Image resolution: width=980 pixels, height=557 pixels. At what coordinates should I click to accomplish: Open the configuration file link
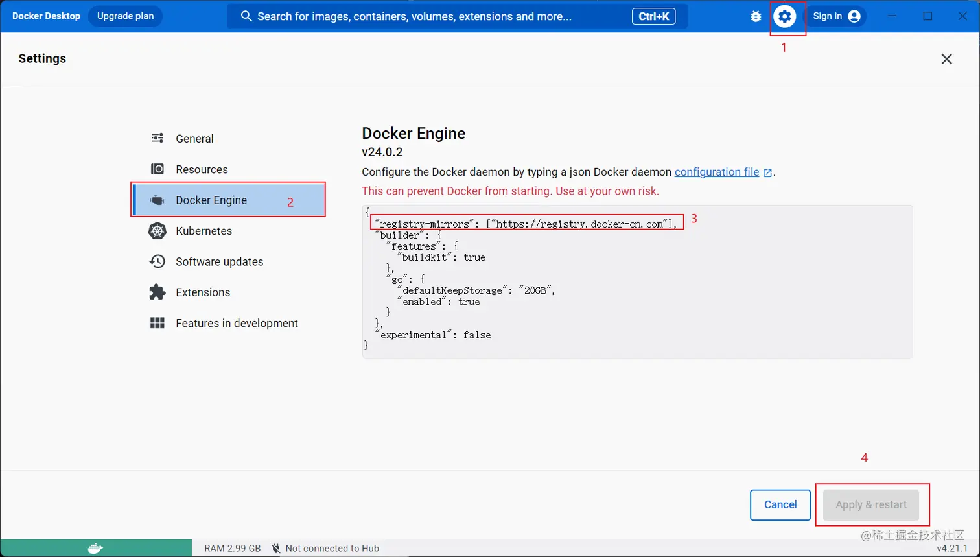717,172
